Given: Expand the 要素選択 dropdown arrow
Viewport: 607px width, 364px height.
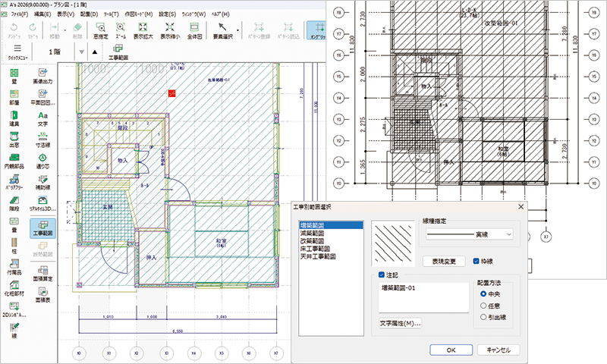Looking at the screenshot, I should tap(239, 31).
